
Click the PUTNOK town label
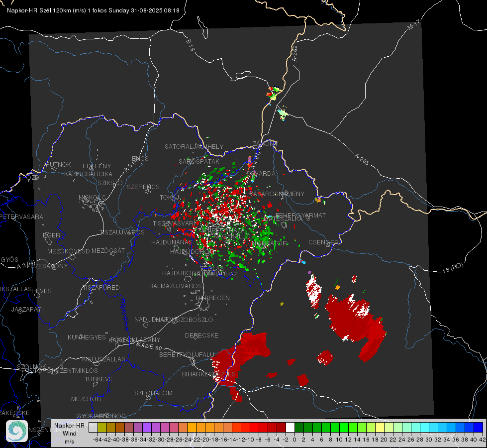coord(58,164)
